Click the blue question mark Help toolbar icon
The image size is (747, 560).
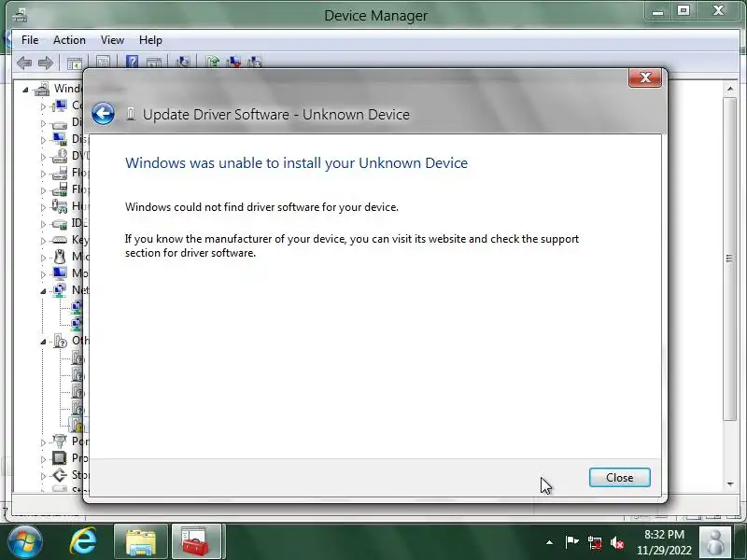tap(132, 62)
